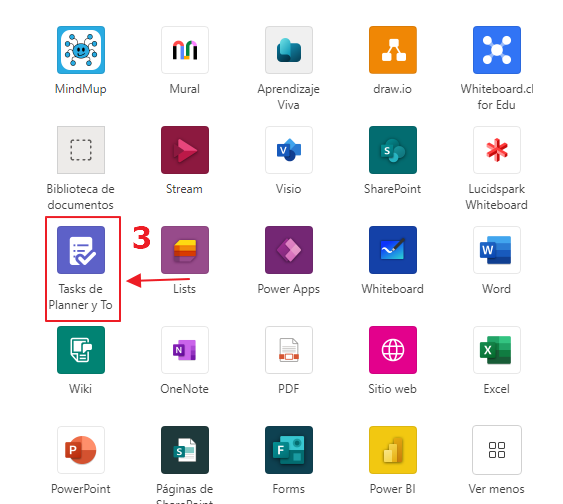Open the SharePoint app icon
This screenshot has width=563, height=504.
point(393,150)
